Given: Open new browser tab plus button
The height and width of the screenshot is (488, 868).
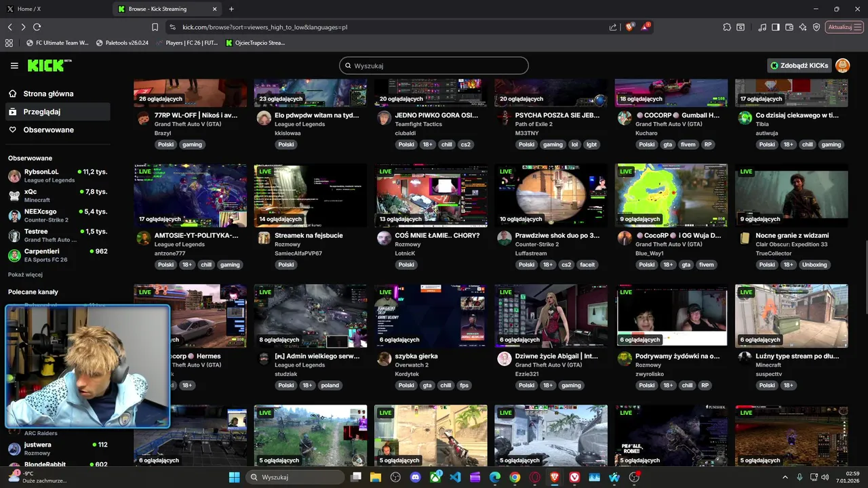Looking at the screenshot, I should pos(231,9).
